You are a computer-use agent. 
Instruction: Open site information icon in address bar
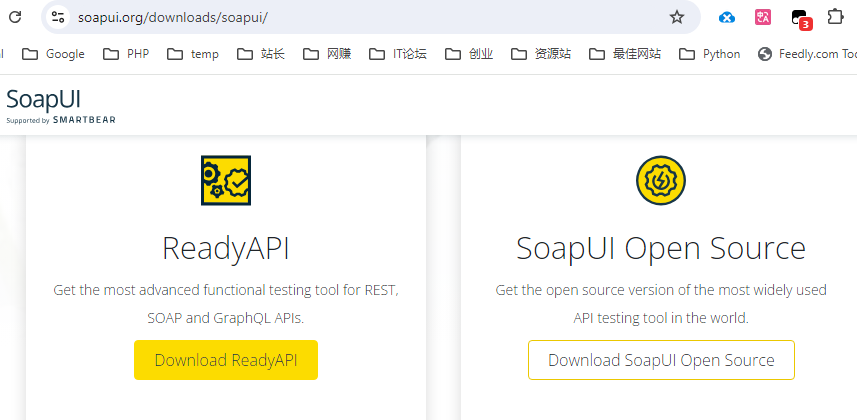[x=58, y=17]
